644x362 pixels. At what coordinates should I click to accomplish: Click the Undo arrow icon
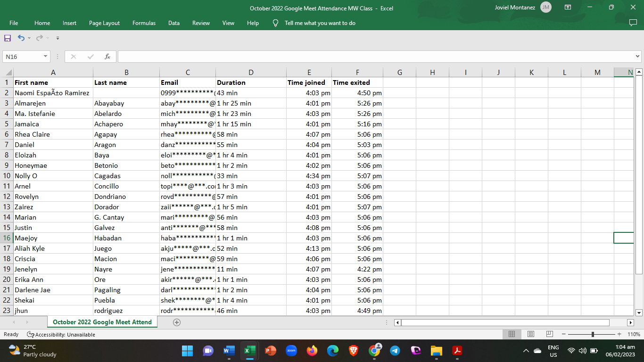click(x=21, y=38)
